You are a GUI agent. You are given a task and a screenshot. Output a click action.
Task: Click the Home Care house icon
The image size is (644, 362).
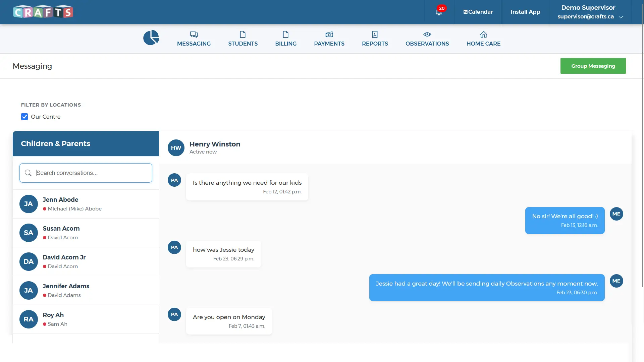point(484,35)
